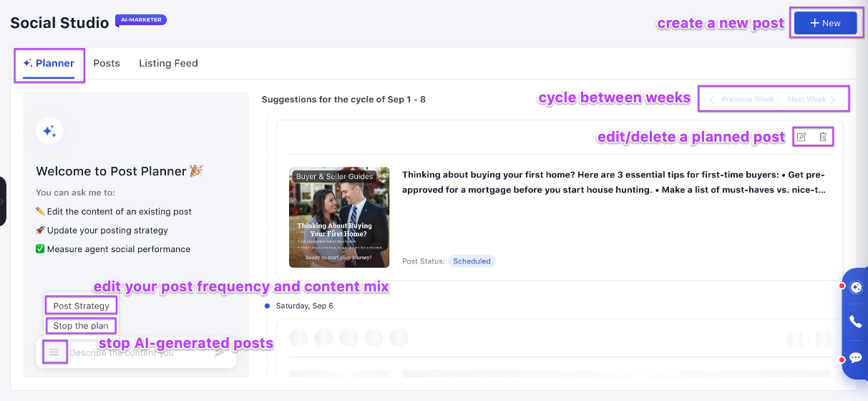
Task: Click the AI assistant icon atop right sidebar
Action: [x=855, y=288]
